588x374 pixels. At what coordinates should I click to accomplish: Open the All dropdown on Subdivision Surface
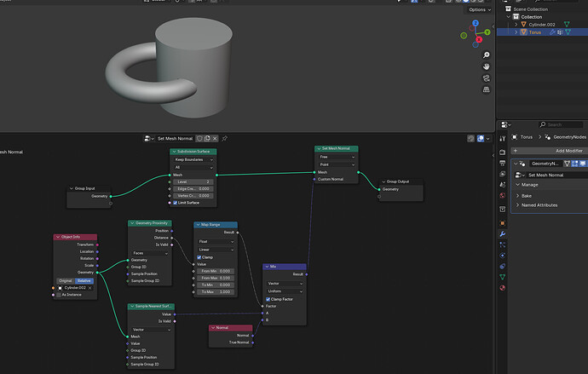click(193, 168)
